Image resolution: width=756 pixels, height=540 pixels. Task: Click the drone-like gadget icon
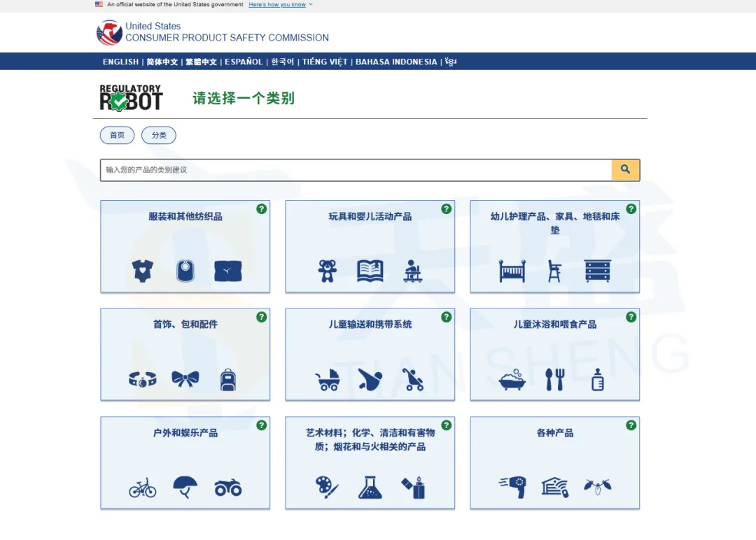597,487
